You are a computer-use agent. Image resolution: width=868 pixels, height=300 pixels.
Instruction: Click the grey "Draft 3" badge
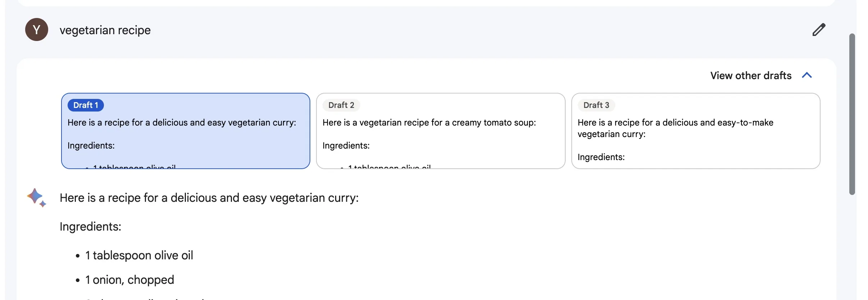(x=596, y=105)
